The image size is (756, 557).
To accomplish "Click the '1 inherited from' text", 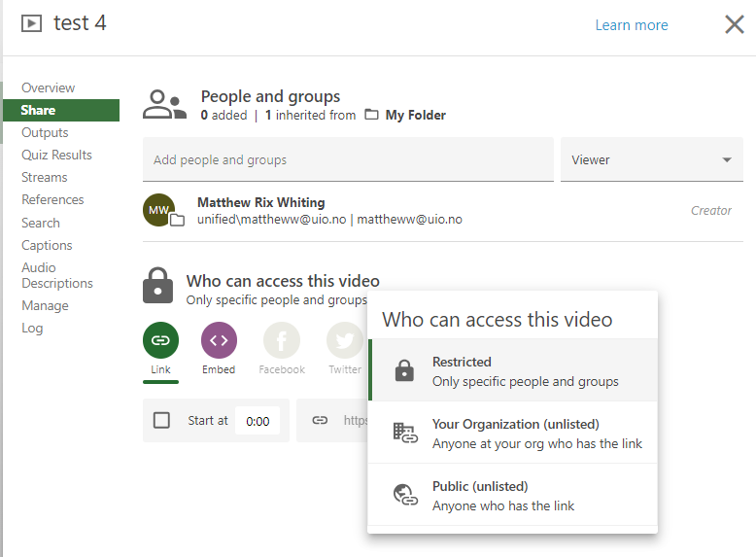I will (x=311, y=116).
